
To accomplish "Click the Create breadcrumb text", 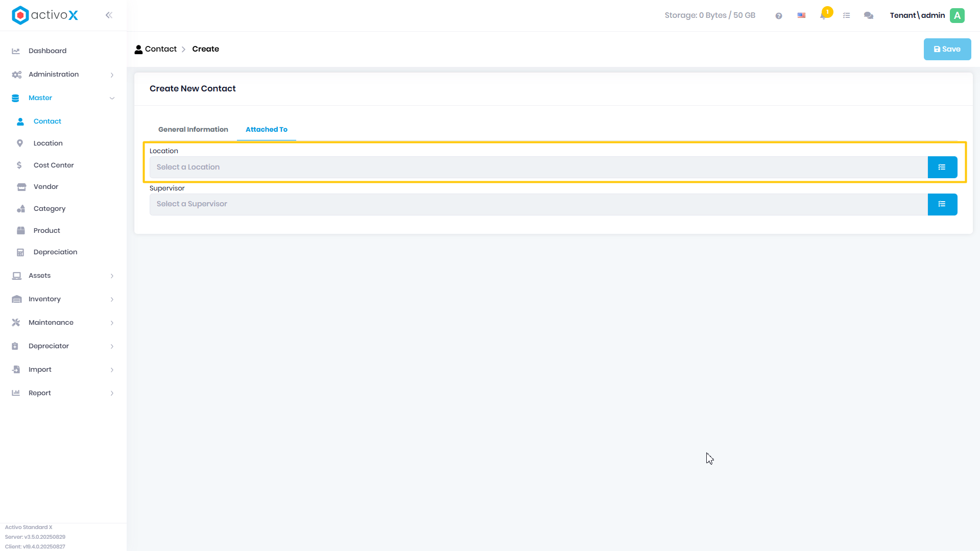I will tap(206, 49).
